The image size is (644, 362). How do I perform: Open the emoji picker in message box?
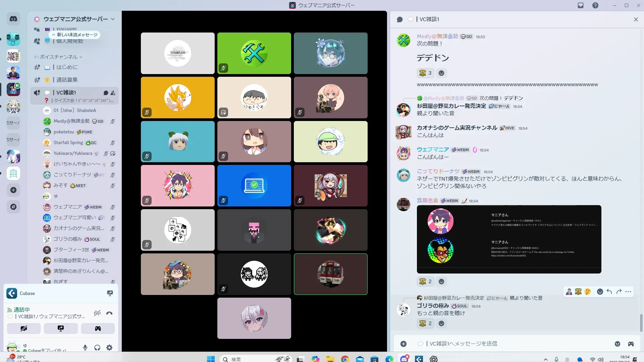(x=618, y=344)
